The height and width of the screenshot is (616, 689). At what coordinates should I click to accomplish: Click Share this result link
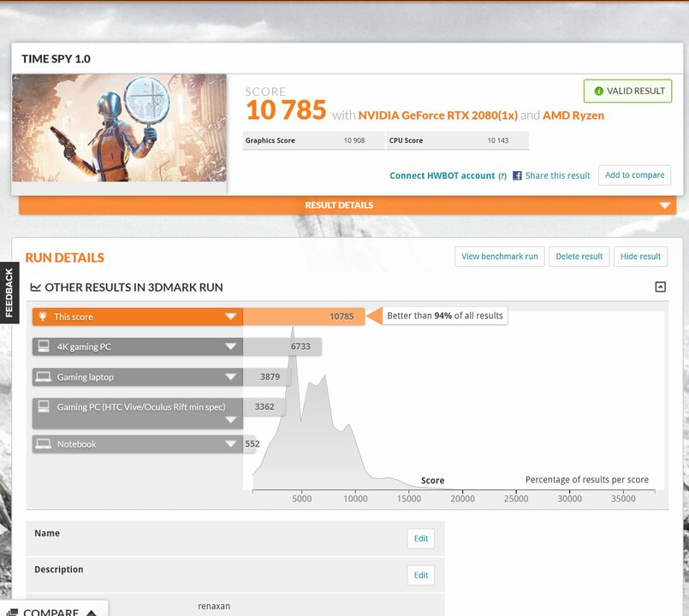click(x=557, y=175)
